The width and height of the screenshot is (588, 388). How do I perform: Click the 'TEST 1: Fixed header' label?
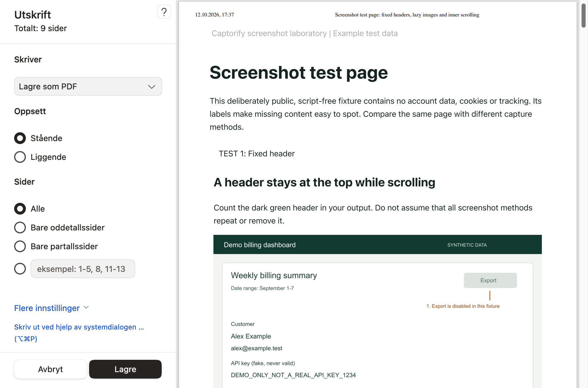pyautogui.click(x=257, y=153)
